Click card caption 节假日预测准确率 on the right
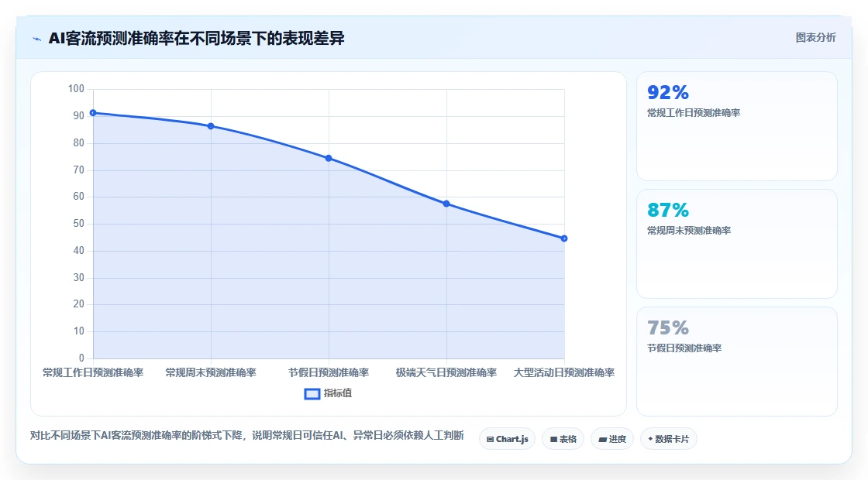Viewport: 868px width, 480px height. point(684,348)
